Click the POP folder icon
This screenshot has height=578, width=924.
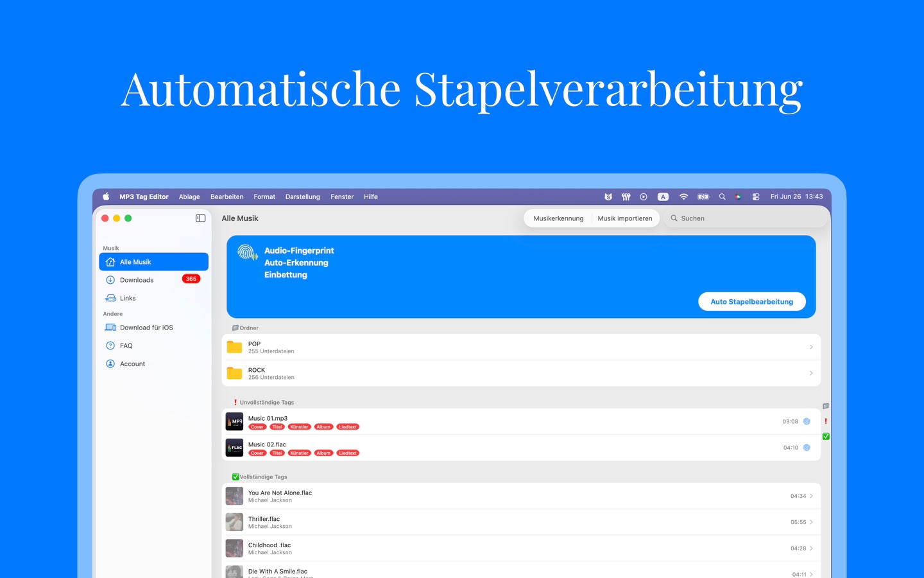[x=234, y=347]
